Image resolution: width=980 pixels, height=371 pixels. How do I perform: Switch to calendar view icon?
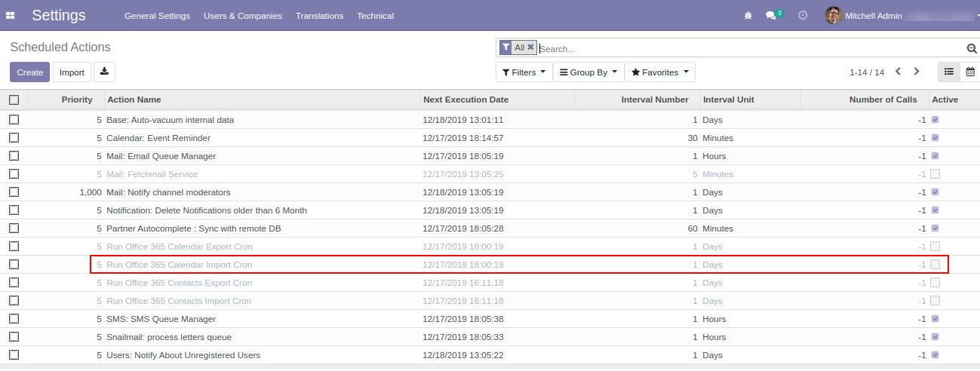pos(970,72)
